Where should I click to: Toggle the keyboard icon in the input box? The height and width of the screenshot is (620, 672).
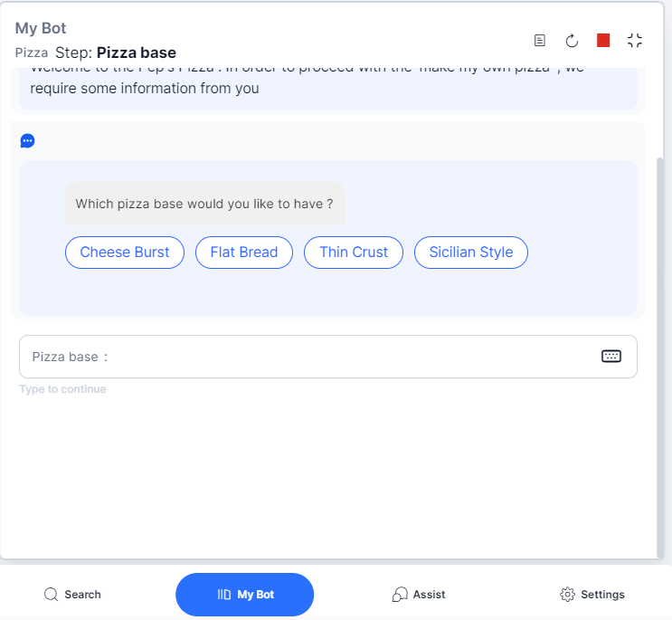[611, 357]
